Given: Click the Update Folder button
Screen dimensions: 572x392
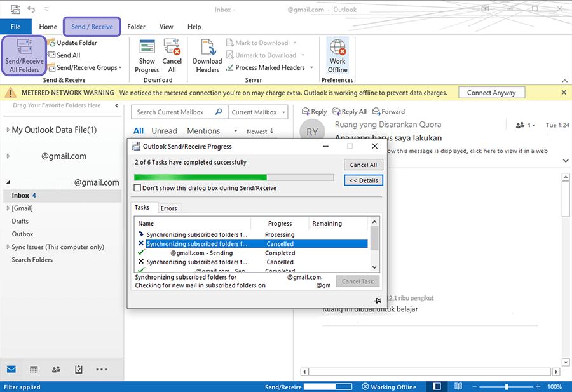Looking at the screenshot, I should [72, 43].
